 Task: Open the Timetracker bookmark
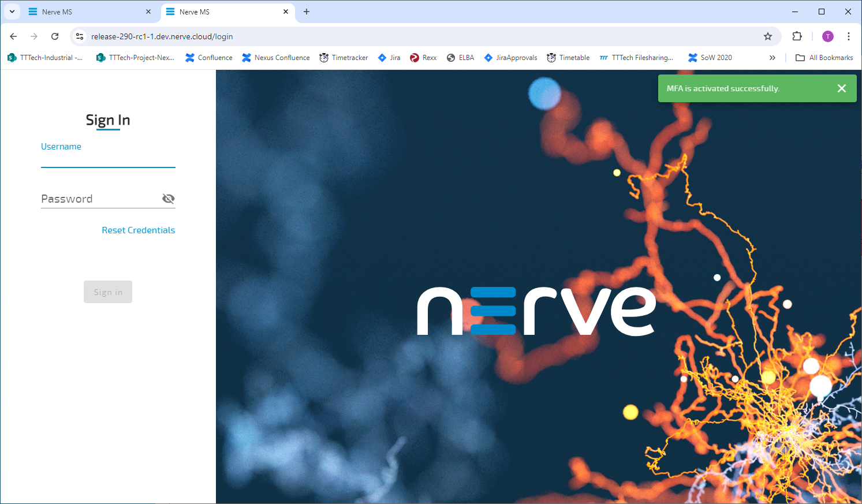point(344,58)
